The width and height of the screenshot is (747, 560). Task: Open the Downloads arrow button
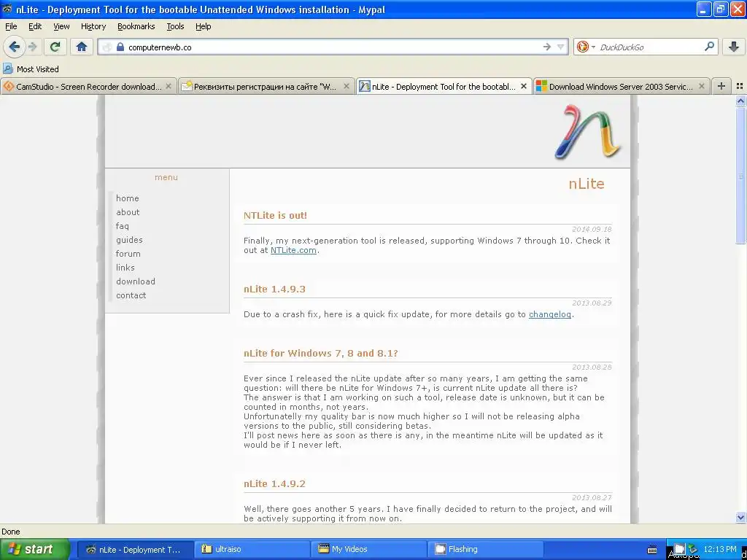pos(734,47)
